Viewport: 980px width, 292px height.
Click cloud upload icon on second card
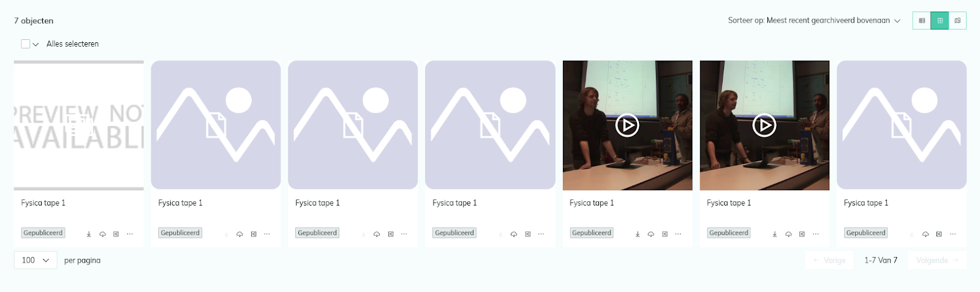(239, 234)
